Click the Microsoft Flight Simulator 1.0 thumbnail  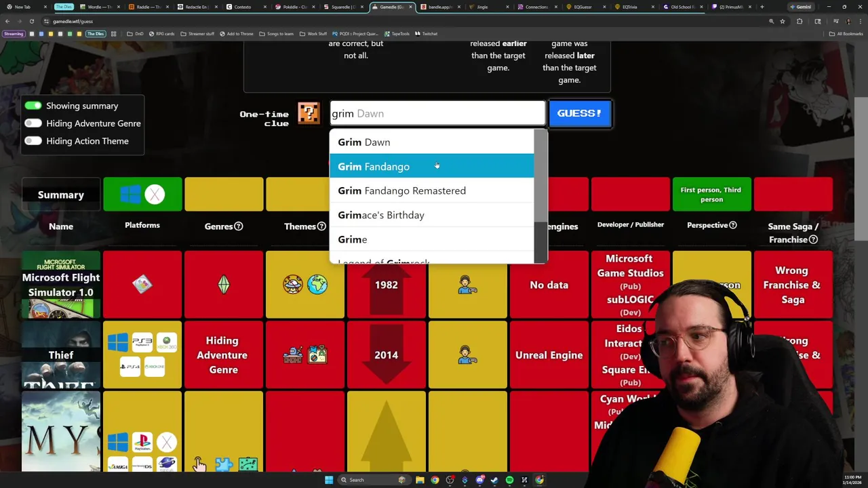pos(61,285)
